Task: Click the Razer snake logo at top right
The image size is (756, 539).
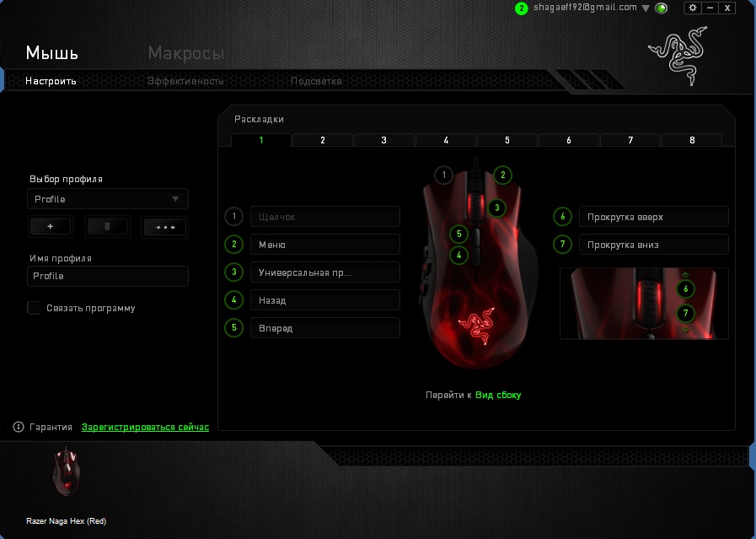Action: [678, 56]
